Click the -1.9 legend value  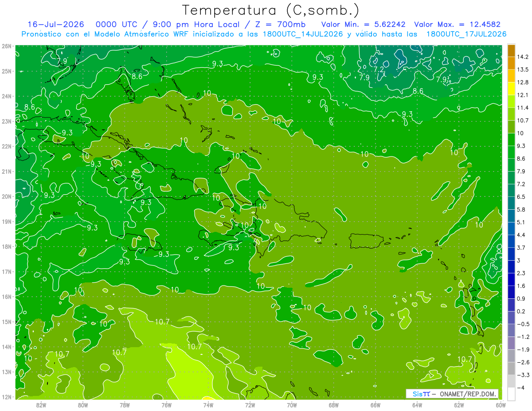click(523, 349)
